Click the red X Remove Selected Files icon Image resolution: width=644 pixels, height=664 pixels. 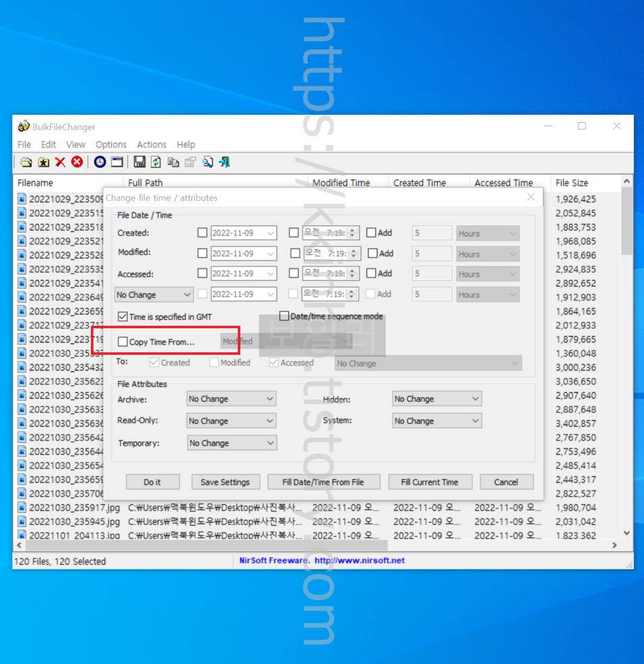tap(60, 162)
